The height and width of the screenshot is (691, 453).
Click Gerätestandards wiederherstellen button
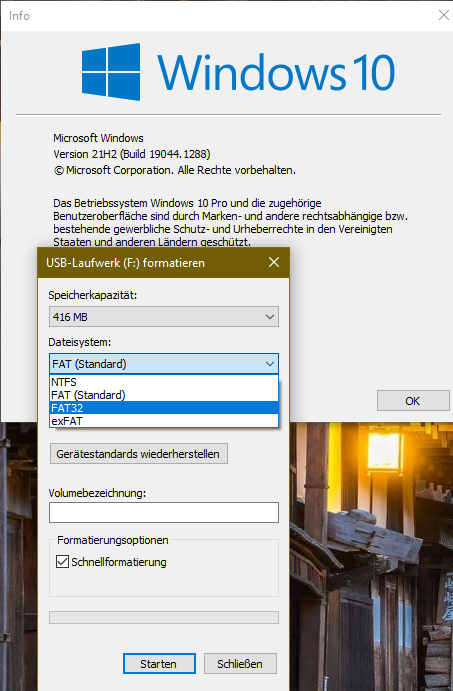point(139,453)
